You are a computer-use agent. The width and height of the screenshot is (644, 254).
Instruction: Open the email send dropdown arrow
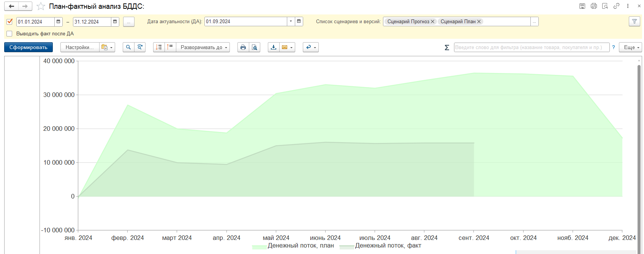tap(291, 48)
